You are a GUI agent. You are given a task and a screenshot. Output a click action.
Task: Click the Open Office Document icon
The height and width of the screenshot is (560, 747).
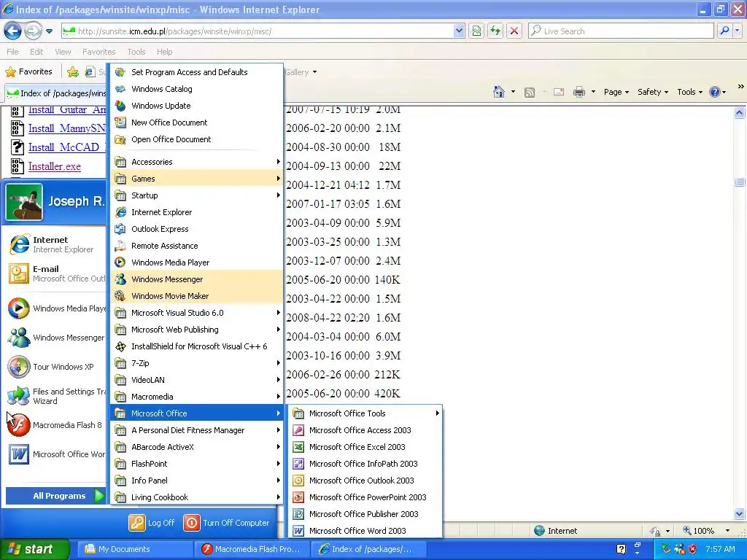[x=120, y=139]
